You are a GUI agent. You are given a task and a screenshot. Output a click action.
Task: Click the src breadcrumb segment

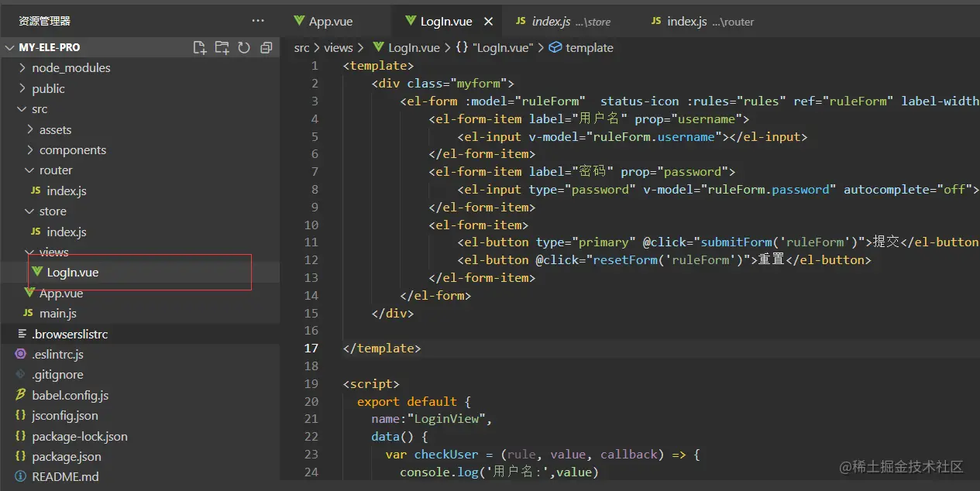(301, 48)
